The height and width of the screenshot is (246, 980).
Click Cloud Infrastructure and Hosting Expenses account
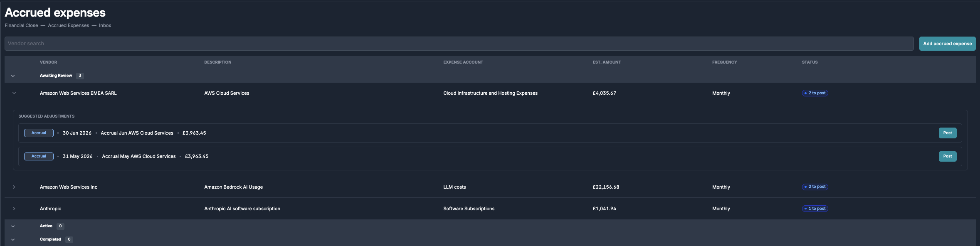(490, 93)
